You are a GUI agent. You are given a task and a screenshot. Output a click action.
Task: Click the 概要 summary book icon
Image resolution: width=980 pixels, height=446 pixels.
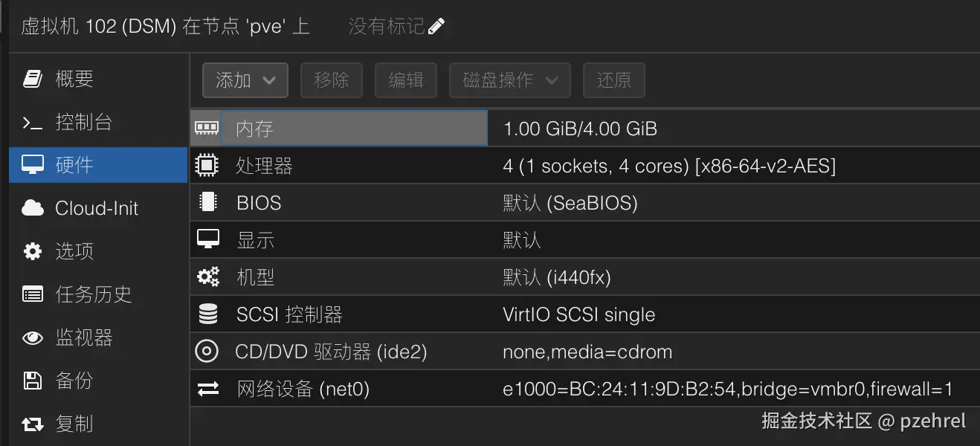[x=33, y=78]
